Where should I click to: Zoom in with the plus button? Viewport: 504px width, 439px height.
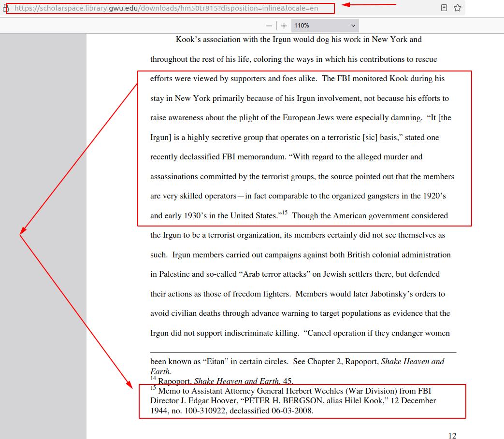[x=284, y=26]
